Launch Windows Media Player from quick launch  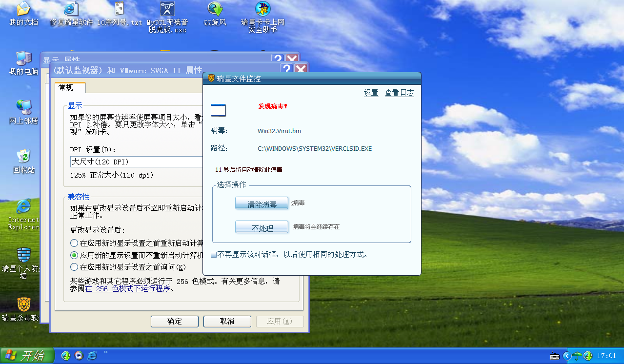click(x=79, y=356)
